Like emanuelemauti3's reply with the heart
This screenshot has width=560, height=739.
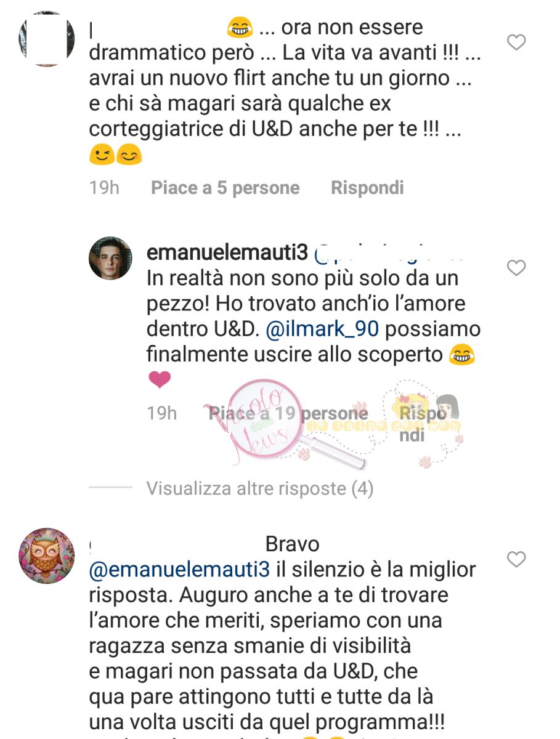(516, 268)
